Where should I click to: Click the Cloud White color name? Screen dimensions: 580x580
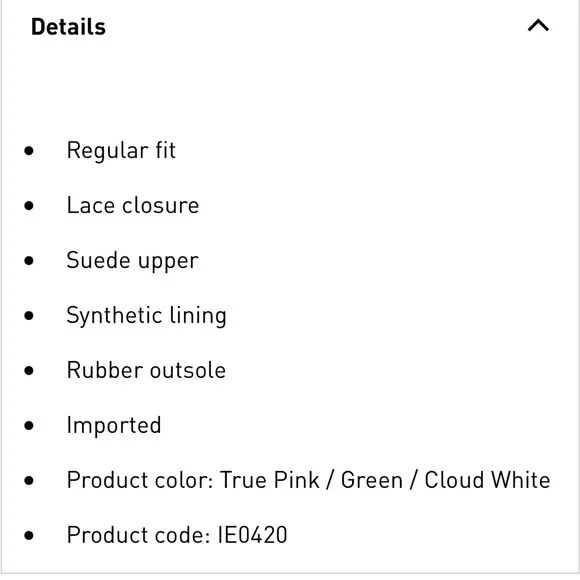[487, 480]
